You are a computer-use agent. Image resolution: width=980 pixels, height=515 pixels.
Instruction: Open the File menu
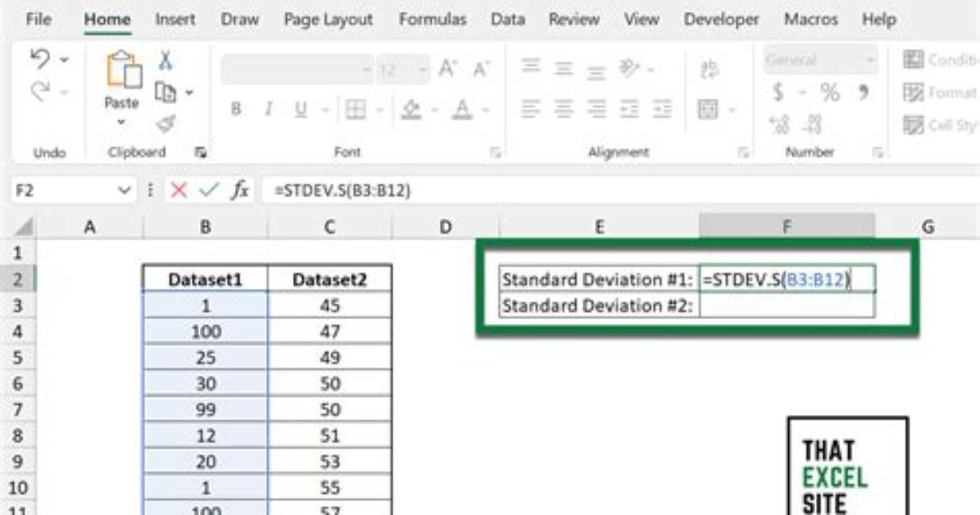[x=39, y=20]
